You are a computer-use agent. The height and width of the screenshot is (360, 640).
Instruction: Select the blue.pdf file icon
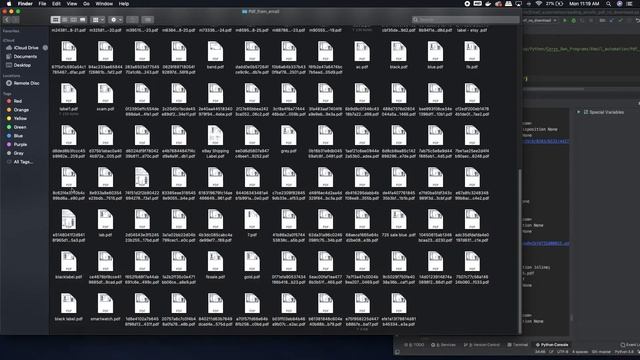point(435,51)
